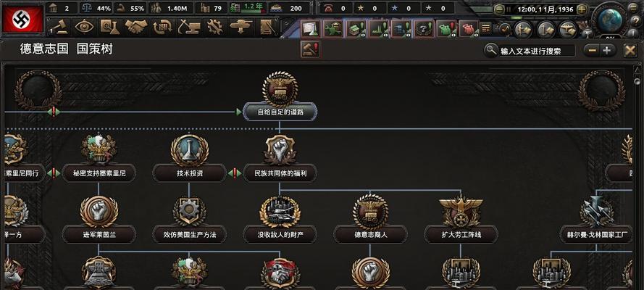Select the 技术投资 focus
The height and width of the screenshot is (290, 644).
pos(189,173)
